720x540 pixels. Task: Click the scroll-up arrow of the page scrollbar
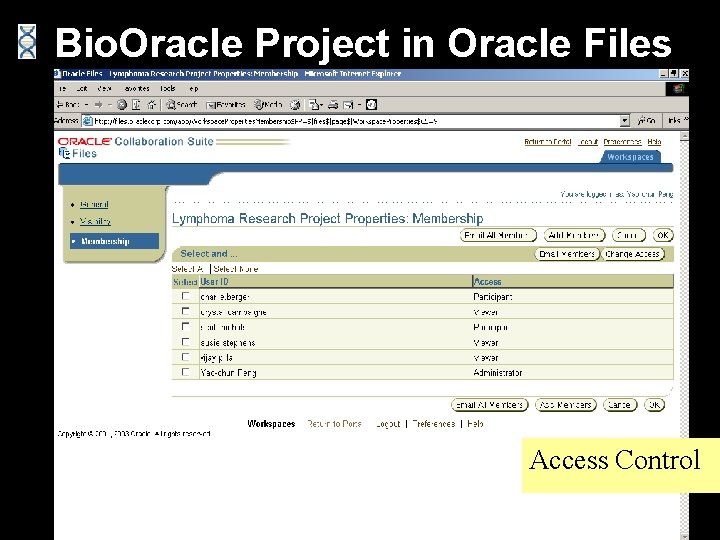click(684, 136)
